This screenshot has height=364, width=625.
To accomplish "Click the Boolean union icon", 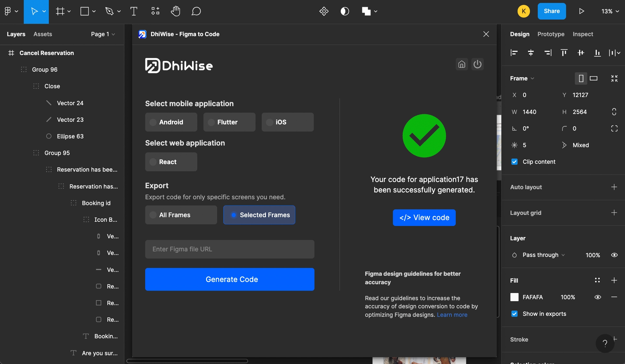I will (x=366, y=11).
